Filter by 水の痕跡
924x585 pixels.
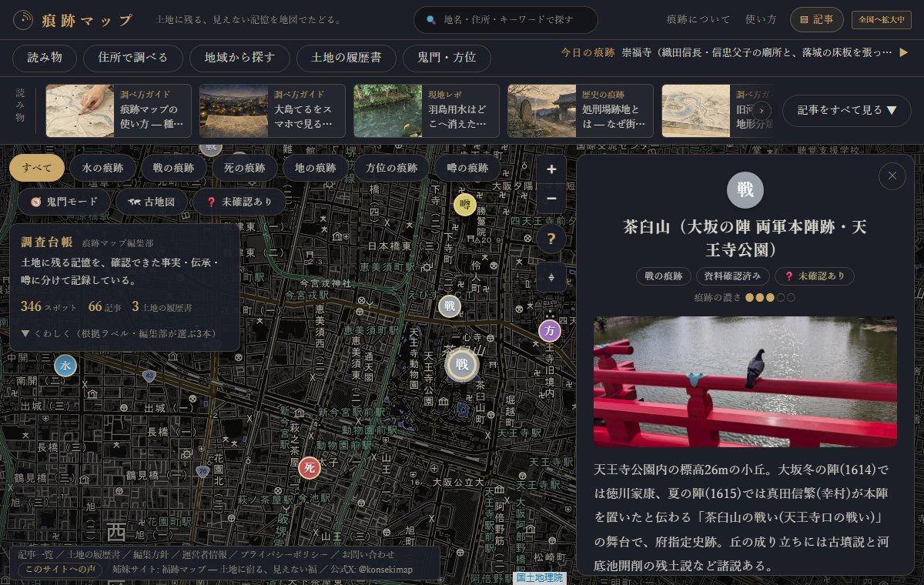pyautogui.click(x=103, y=168)
